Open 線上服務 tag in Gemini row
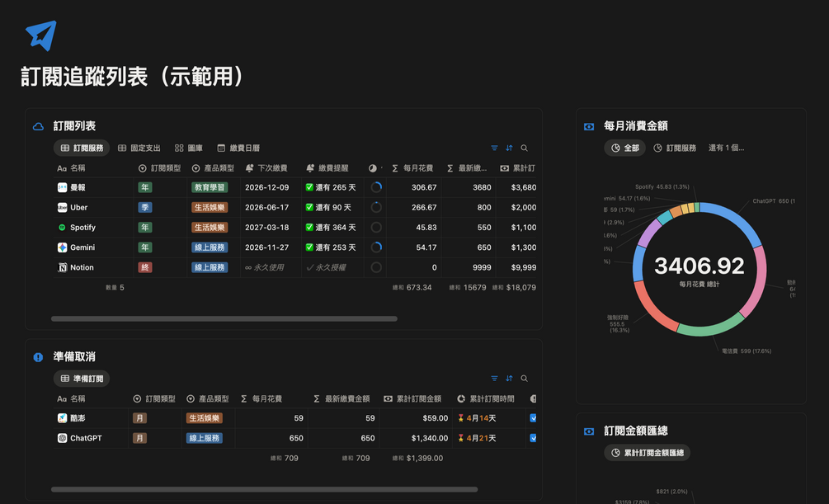Viewport: 829px width, 504px height. coord(210,247)
